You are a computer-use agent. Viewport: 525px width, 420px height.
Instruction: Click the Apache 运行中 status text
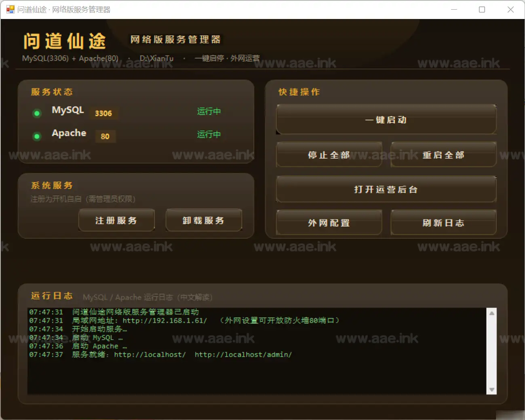click(x=209, y=134)
